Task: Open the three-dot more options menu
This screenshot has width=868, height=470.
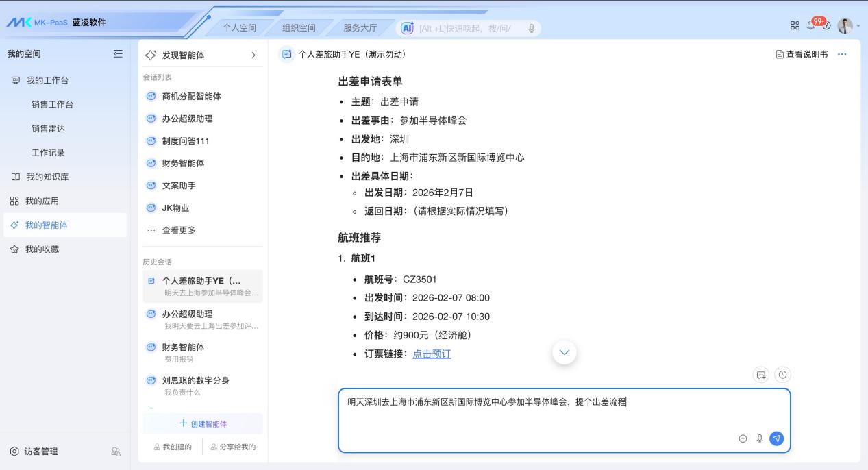Action: (842, 54)
